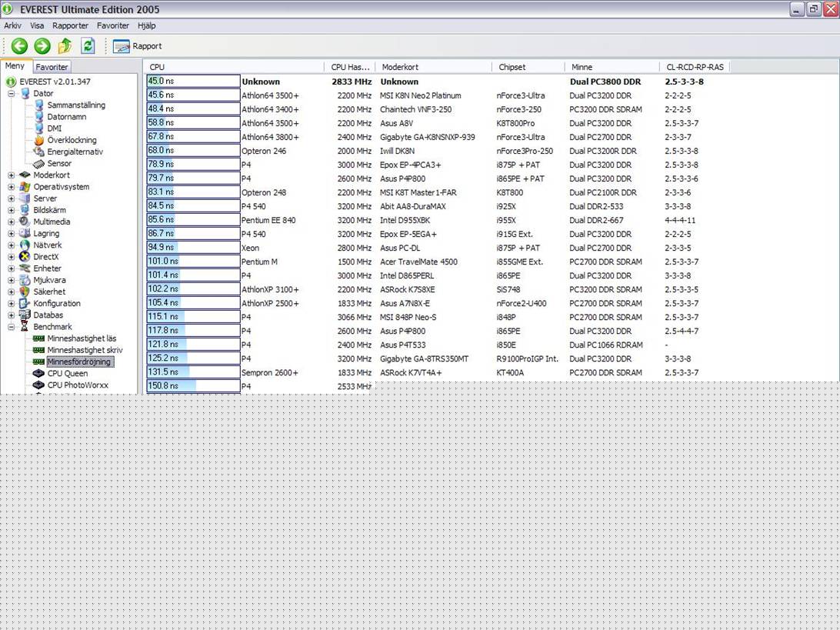Sort by the Moderkort column header

click(433, 67)
